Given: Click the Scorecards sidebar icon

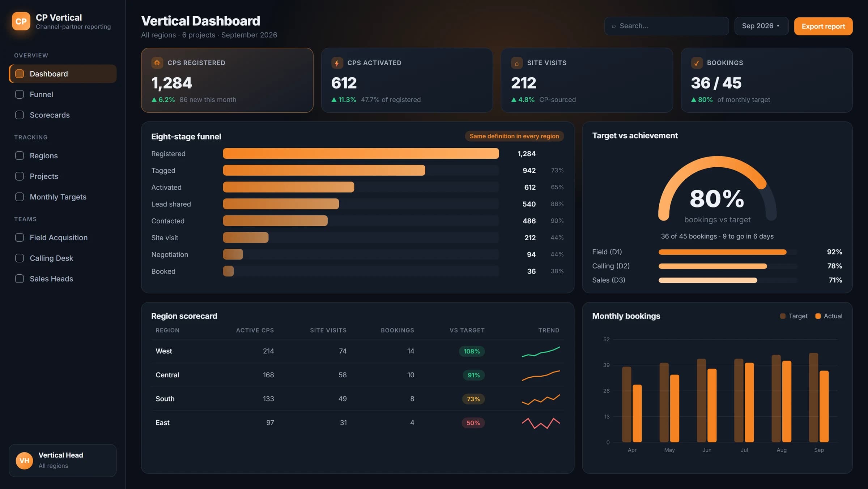Looking at the screenshot, I should tap(20, 115).
